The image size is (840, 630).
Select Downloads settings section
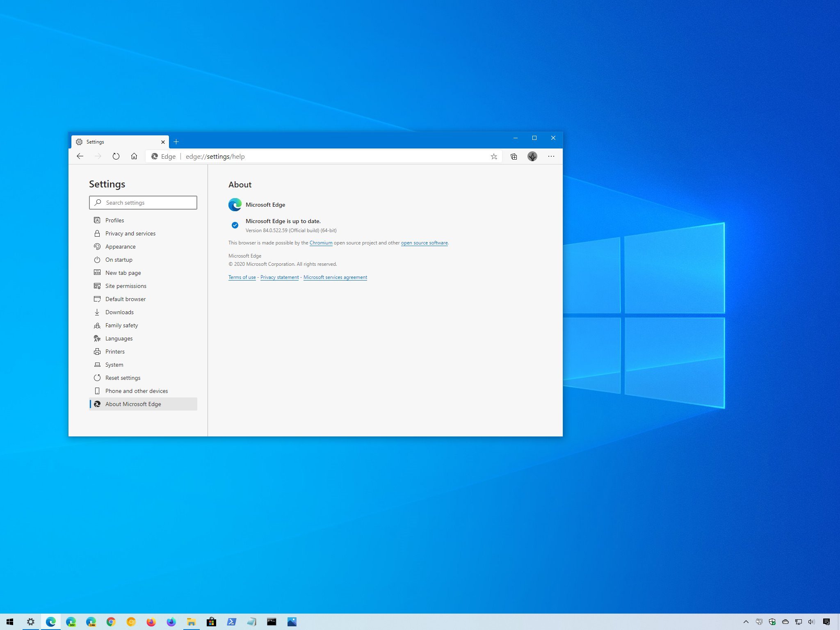[x=119, y=312]
